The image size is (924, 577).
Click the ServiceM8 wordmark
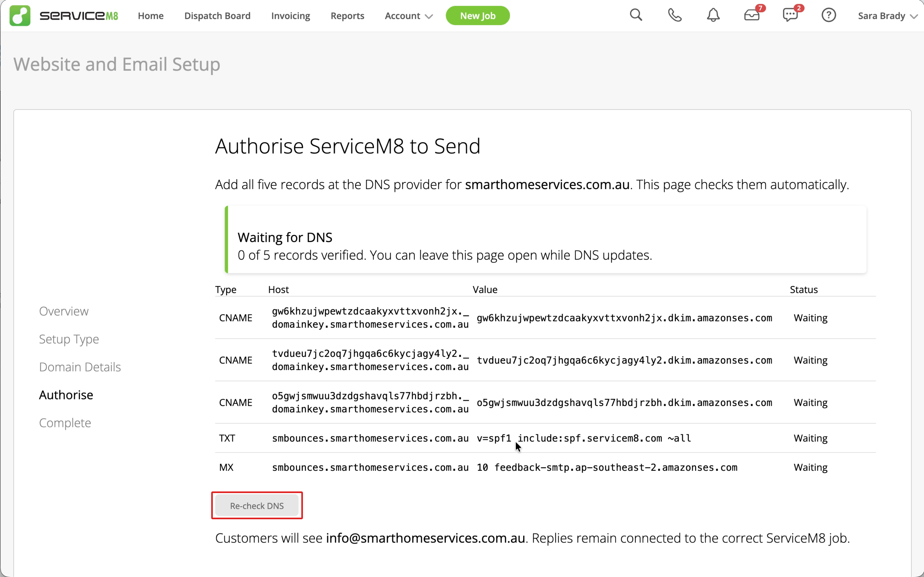pyautogui.click(x=79, y=16)
